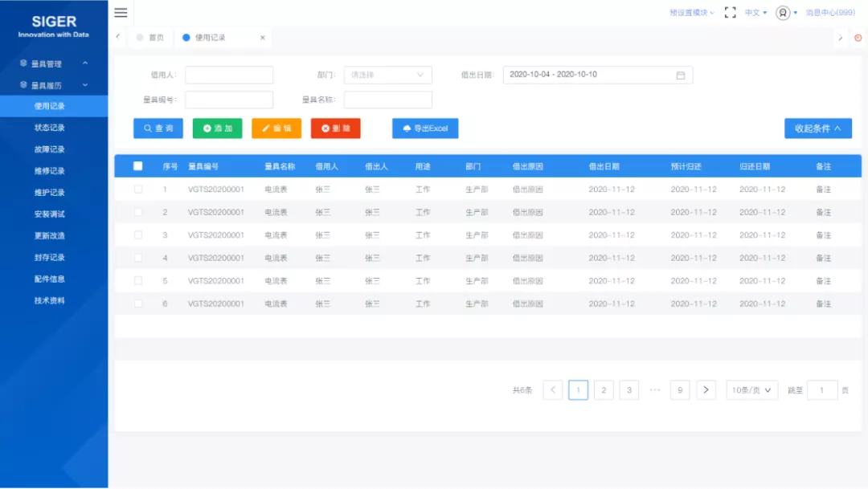Click the 跳至 page number input
This screenshot has height=489, width=868.
point(822,390)
